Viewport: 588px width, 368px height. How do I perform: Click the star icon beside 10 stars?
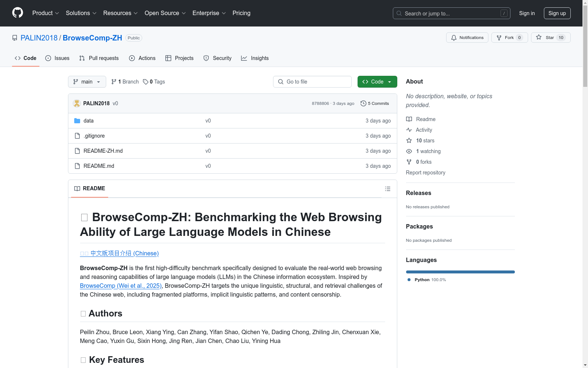coord(409,141)
